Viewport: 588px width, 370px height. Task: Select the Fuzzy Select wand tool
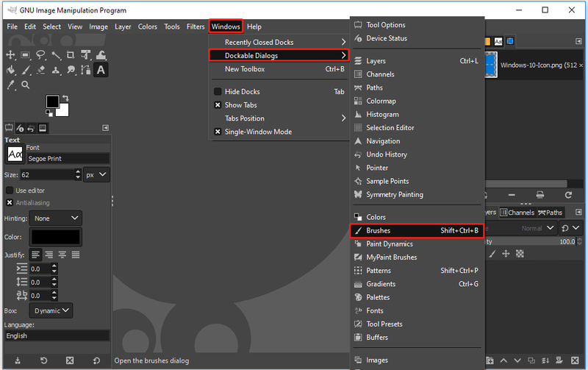tap(56, 55)
